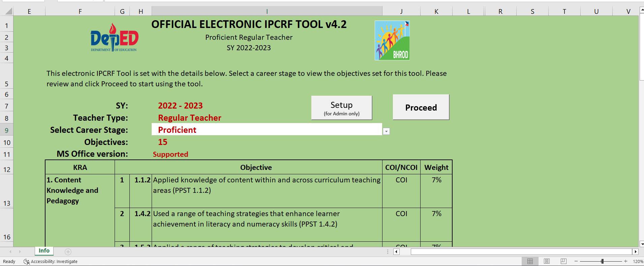Screen dimensions: 644x266
Task: Click the title "OFFICIAL ELECTRONIC IPCRF TOOL v4.2"
Action: [249, 24]
